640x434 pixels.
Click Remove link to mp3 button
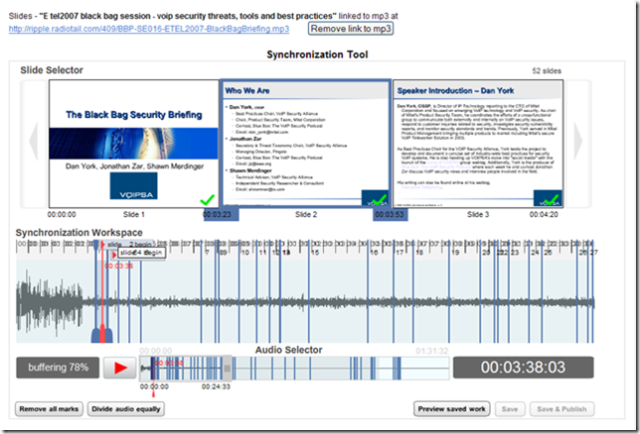click(x=350, y=30)
